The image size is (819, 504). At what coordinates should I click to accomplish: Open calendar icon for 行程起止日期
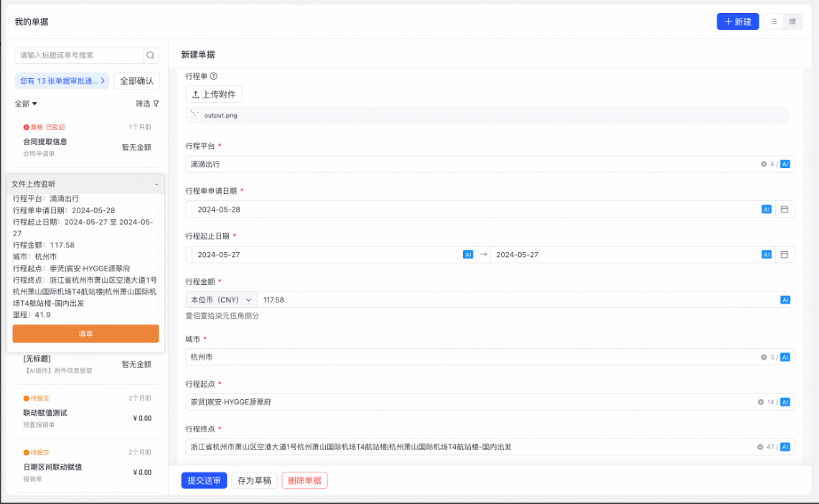(x=784, y=255)
